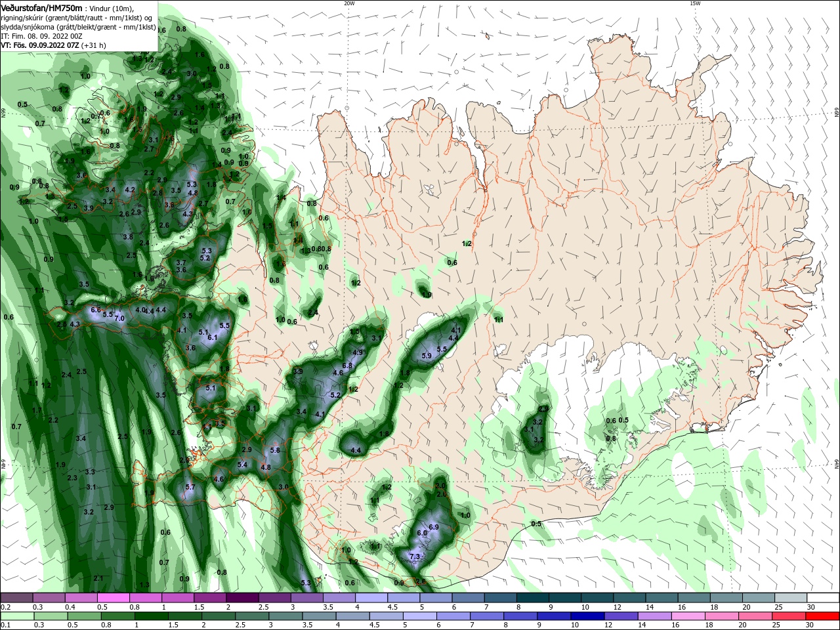Screen dimensions: 840x630
Task: Click the '6.8' precipitation value on the map
Action: [348, 366]
